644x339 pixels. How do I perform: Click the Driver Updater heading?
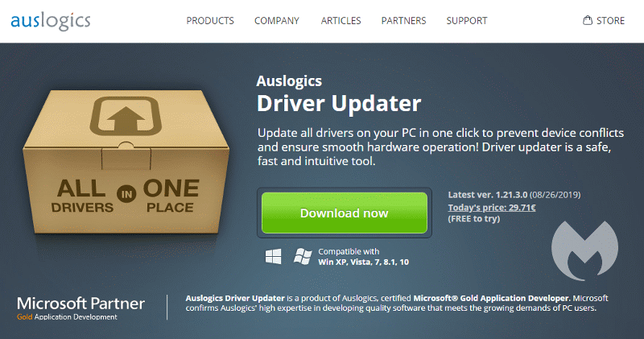pyautogui.click(x=339, y=103)
